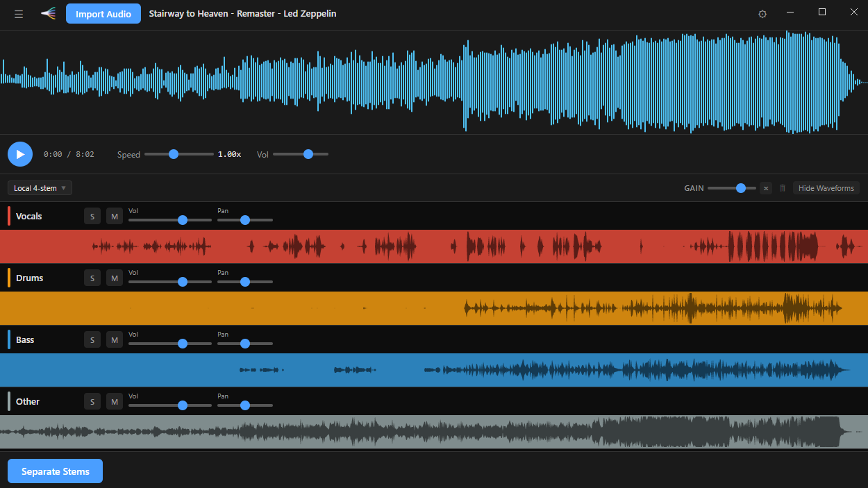868x488 pixels.
Task: Open the hamburger menu
Action: [x=19, y=14]
